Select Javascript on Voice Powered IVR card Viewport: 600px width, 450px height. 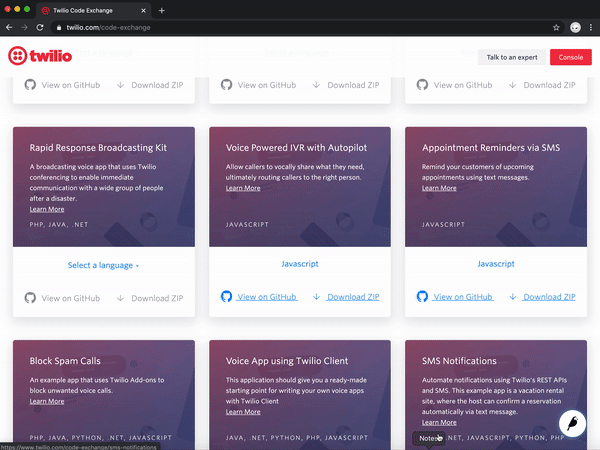point(300,264)
